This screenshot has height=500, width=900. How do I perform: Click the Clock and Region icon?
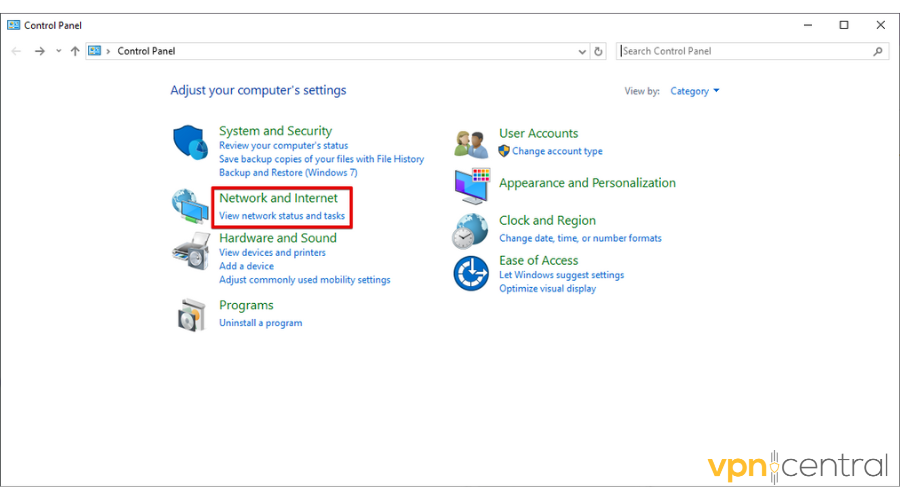(x=471, y=231)
